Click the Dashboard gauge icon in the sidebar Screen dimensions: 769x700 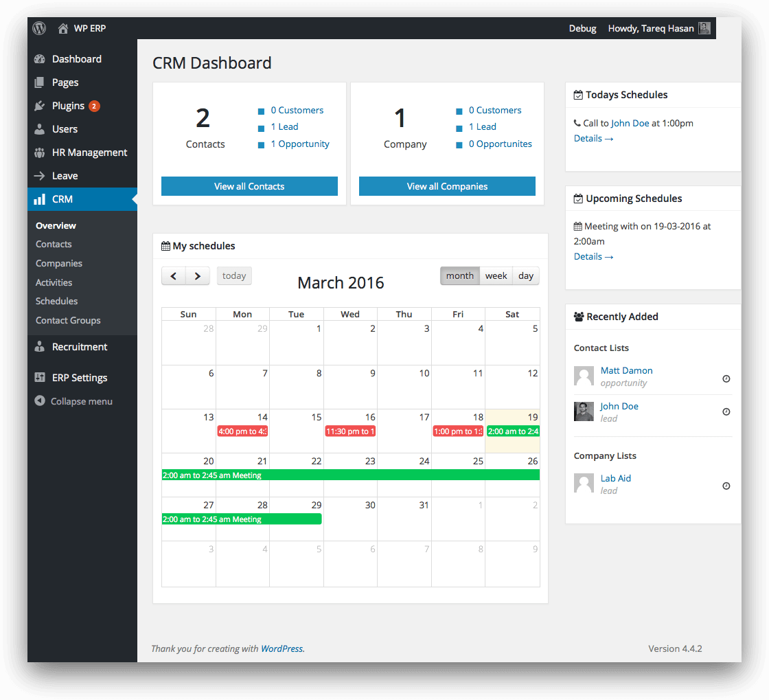point(40,59)
